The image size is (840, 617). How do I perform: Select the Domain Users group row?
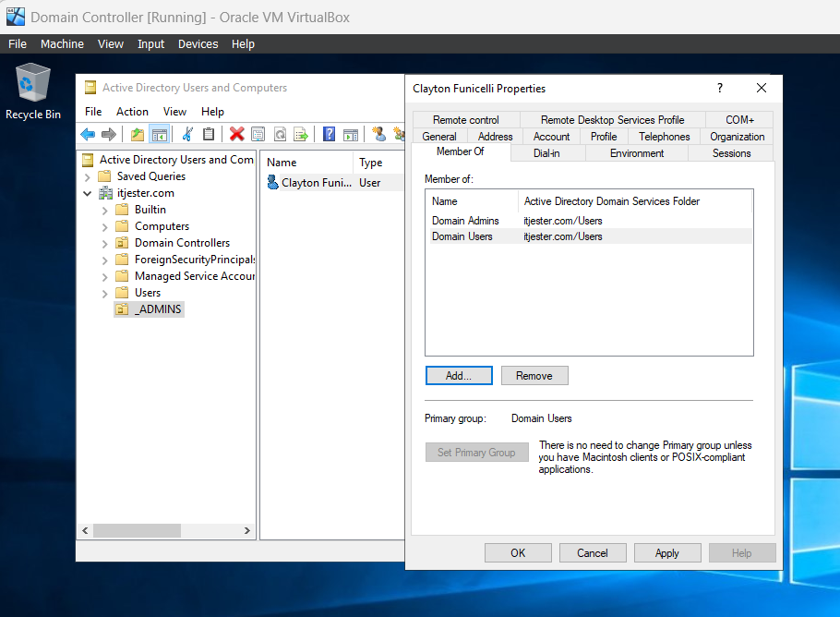pos(591,236)
